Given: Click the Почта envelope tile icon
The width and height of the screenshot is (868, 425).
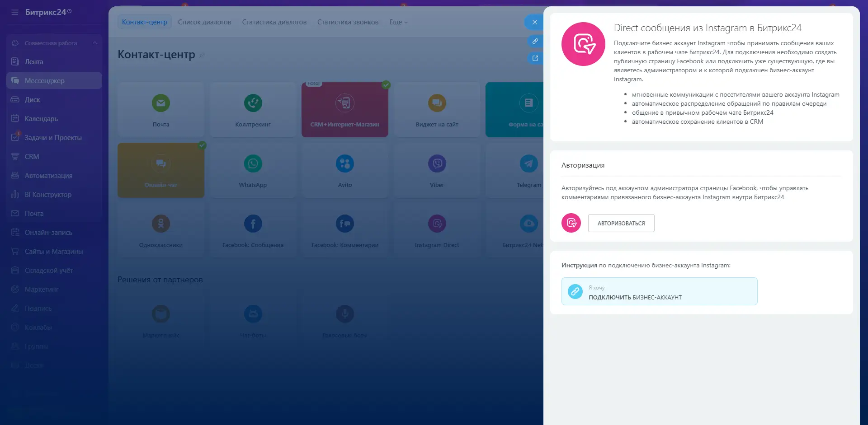Looking at the screenshot, I should pyautogui.click(x=161, y=103).
